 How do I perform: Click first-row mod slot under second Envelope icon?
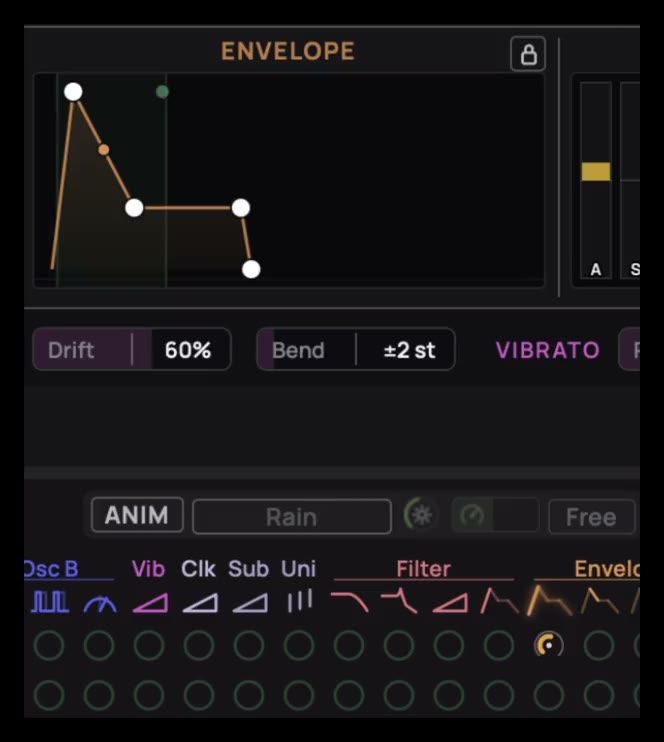pos(599,645)
